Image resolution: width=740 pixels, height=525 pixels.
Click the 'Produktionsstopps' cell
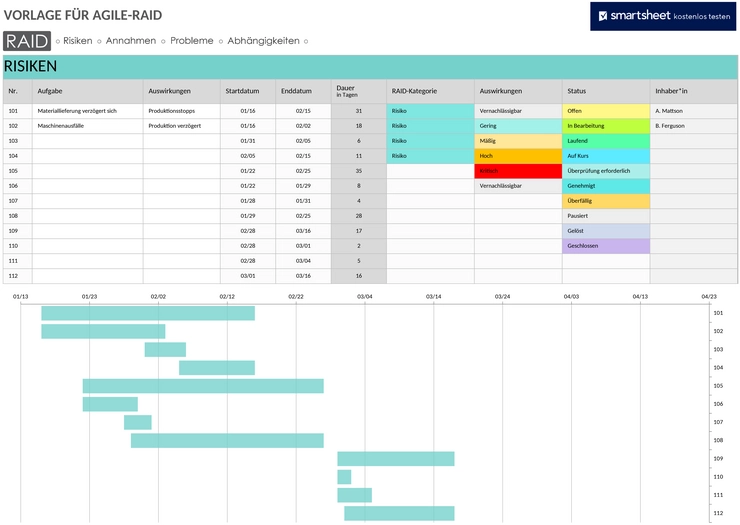[x=182, y=111]
